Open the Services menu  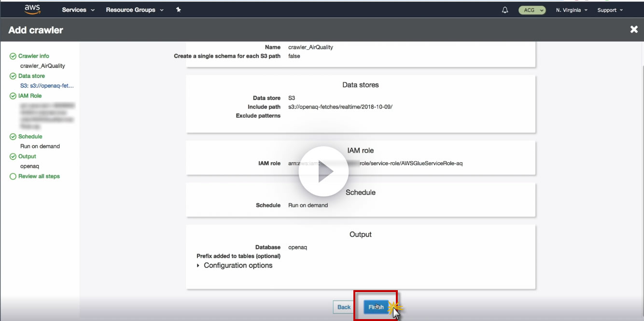(x=78, y=10)
